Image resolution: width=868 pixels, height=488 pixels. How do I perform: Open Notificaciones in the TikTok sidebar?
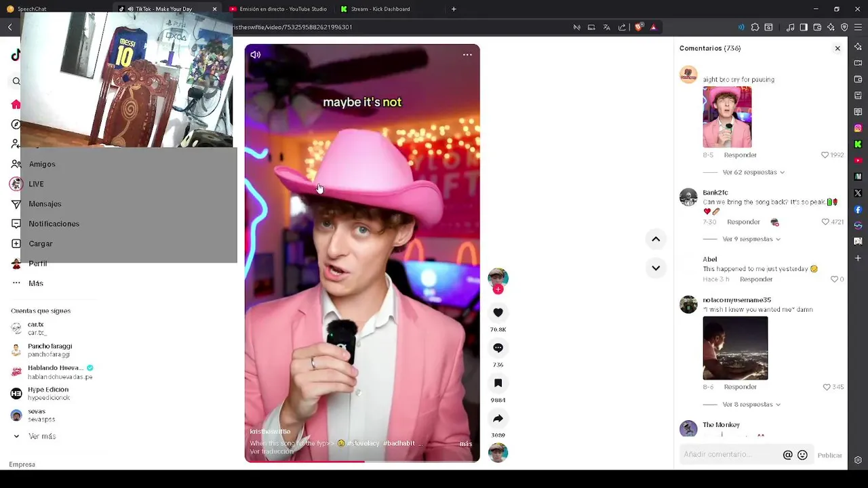pos(54,224)
